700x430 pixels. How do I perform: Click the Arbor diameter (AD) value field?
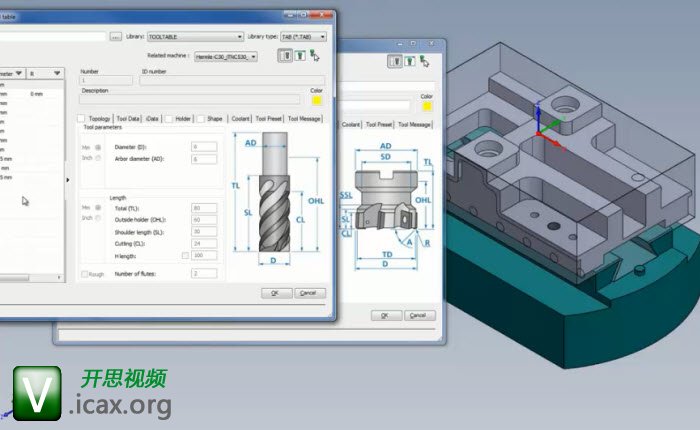tap(204, 159)
